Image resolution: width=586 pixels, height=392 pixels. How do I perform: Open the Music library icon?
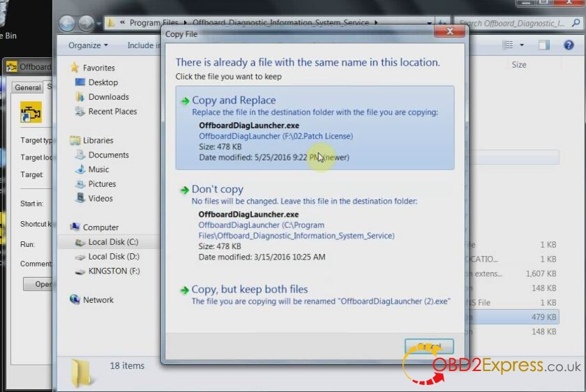[80, 169]
